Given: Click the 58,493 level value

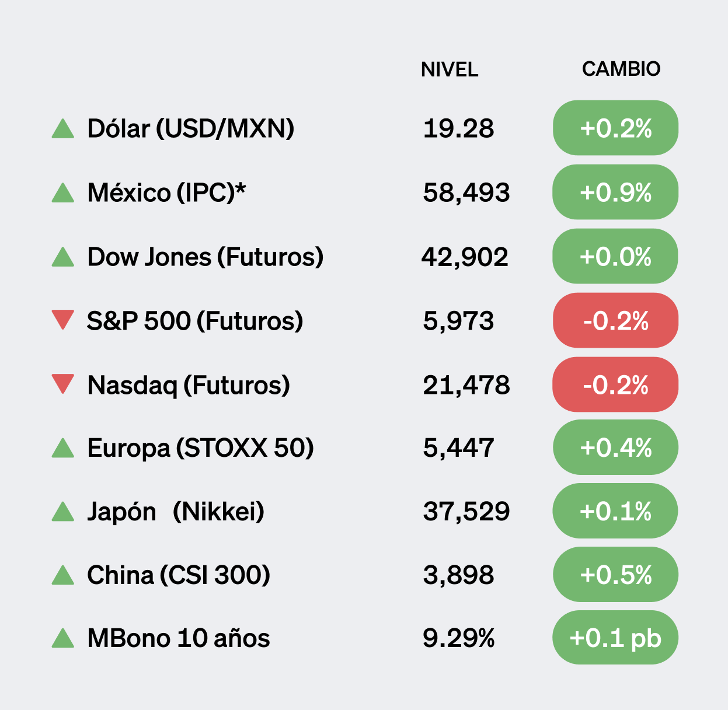Looking at the screenshot, I should [466, 193].
